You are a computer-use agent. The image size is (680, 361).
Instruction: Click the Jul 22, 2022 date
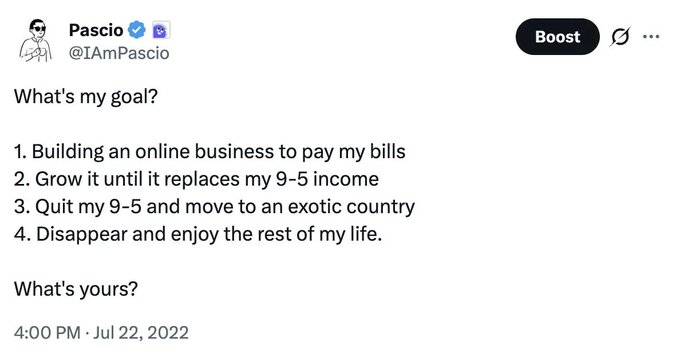click(x=141, y=333)
